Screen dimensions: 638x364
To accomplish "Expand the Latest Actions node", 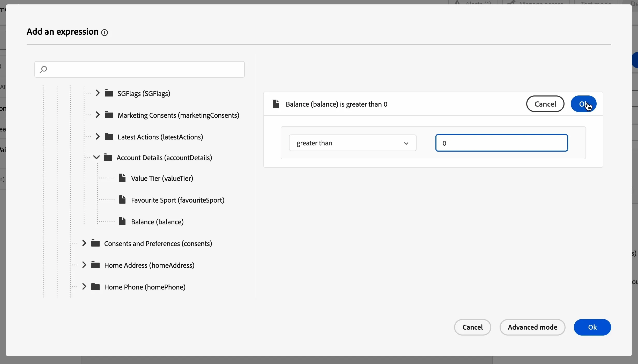I will (x=98, y=137).
